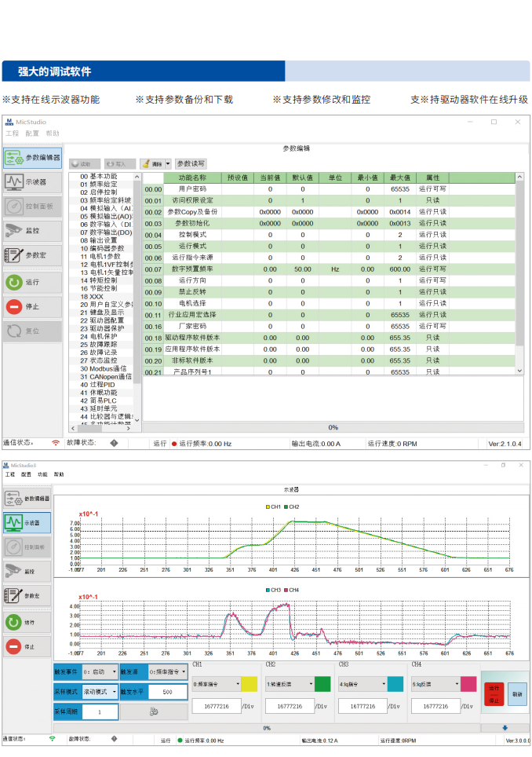Viewport: 532px width, 757px height.
Task: Click fault diamond icon in MicStudio3 status bar
Action: tap(114, 739)
